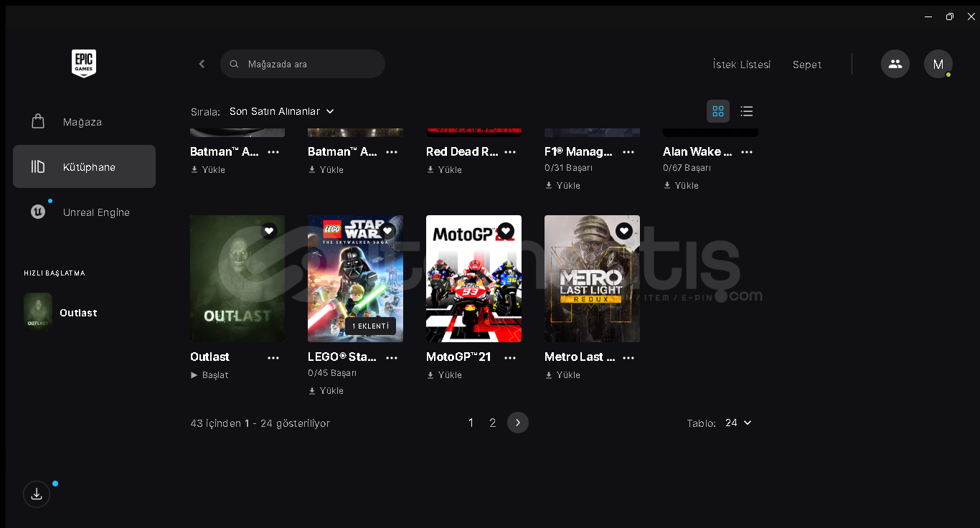Click the 0/31 Başarı text
This screenshot has width=980, height=528.
click(569, 168)
